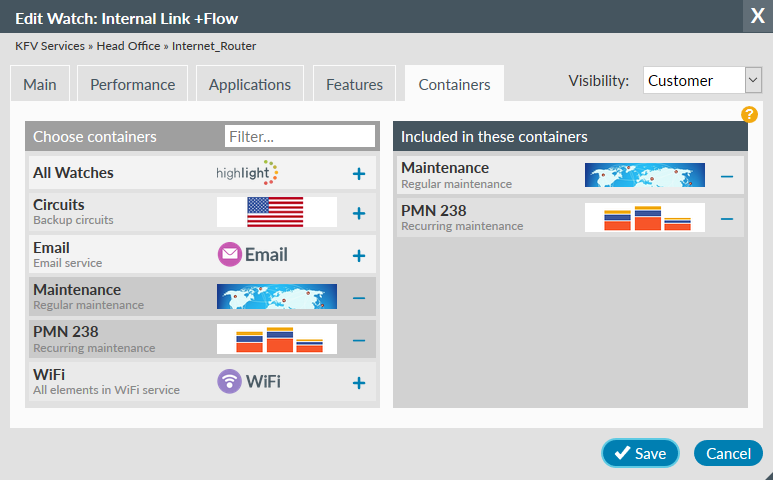
Task: Select the Features tab
Action: tap(354, 85)
